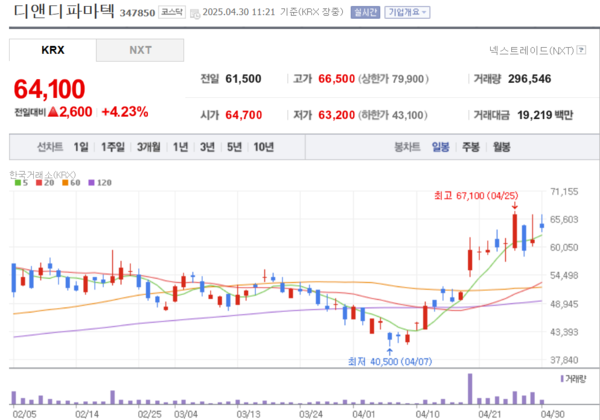
Task: Switch to the 월봉 monthly candle chart
Action: tap(501, 147)
